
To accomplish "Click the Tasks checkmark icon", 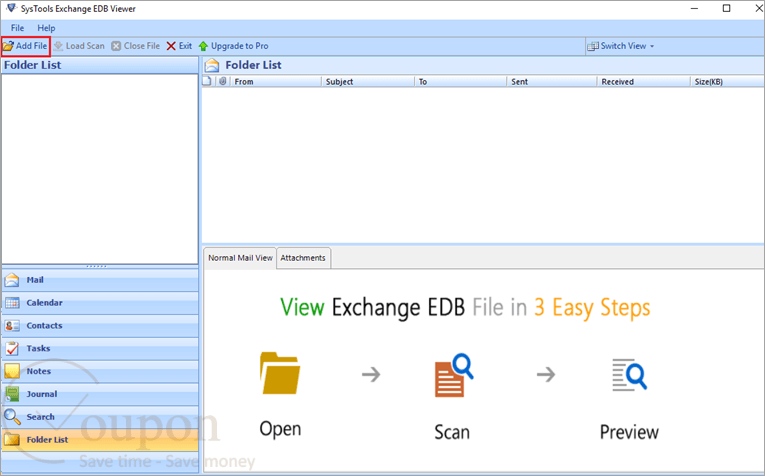I will (12, 349).
